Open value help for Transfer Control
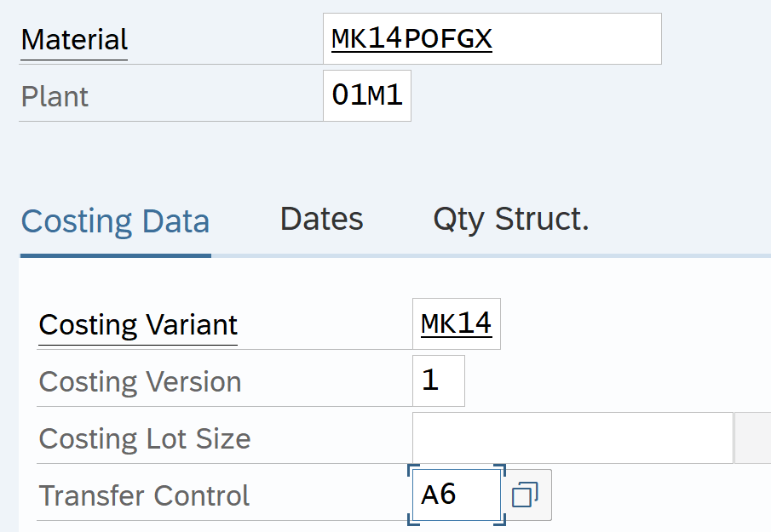This screenshot has height=532, width=771. pos(526,495)
